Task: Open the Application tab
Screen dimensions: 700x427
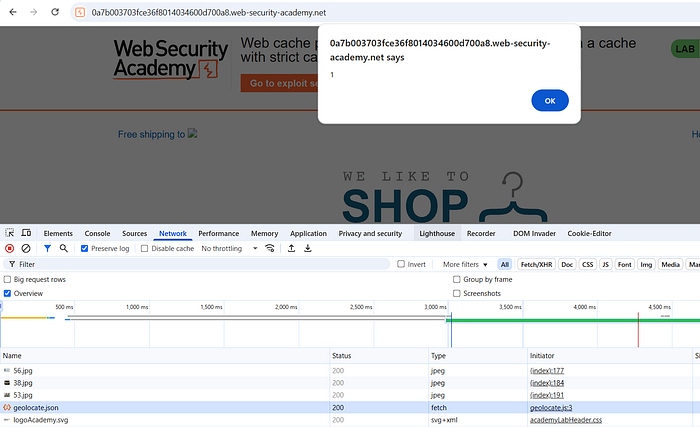Action: pyautogui.click(x=308, y=233)
